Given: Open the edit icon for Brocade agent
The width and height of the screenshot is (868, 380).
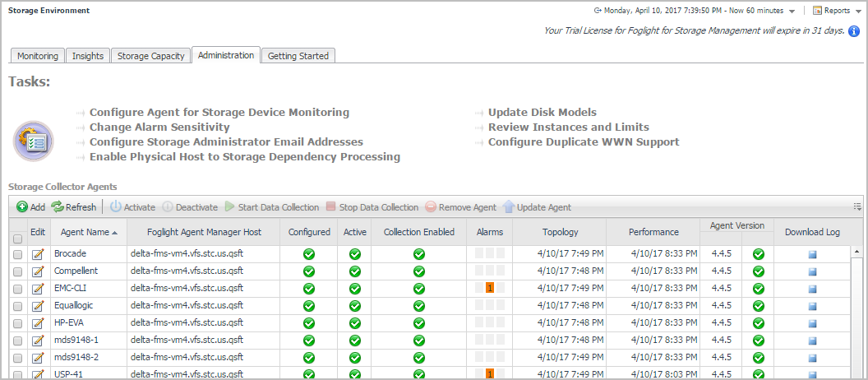Looking at the screenshot, I should click(38, 253).
